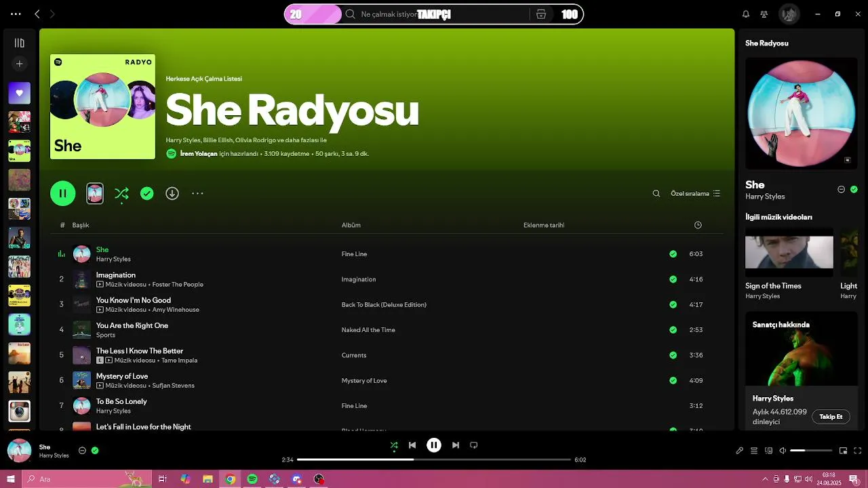Enter full screen mode icon

[x=858, y=451]
